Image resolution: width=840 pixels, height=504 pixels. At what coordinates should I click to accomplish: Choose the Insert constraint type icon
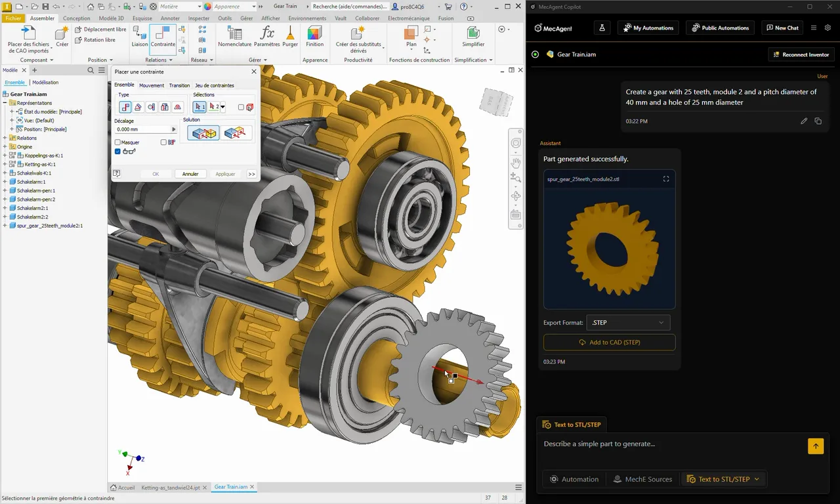(164, 107)
